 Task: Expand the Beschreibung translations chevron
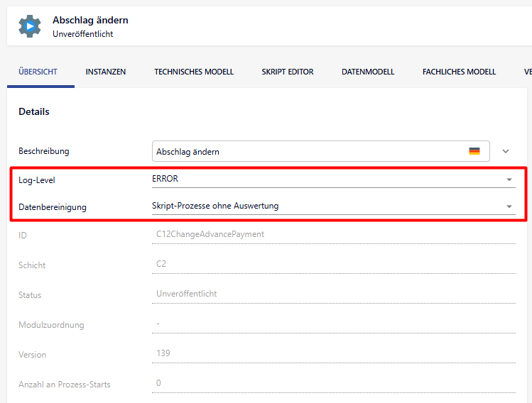(x=506, y=151)
